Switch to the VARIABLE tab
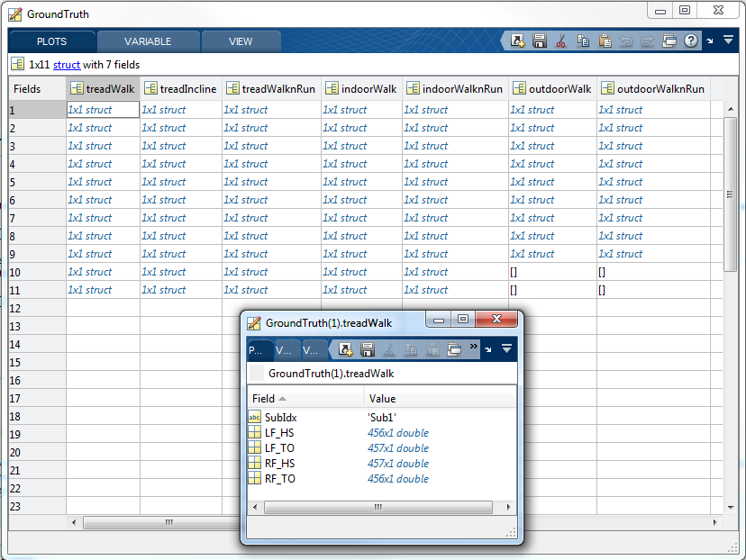Screen dimensions: 746x560 (x=148, y=41)
